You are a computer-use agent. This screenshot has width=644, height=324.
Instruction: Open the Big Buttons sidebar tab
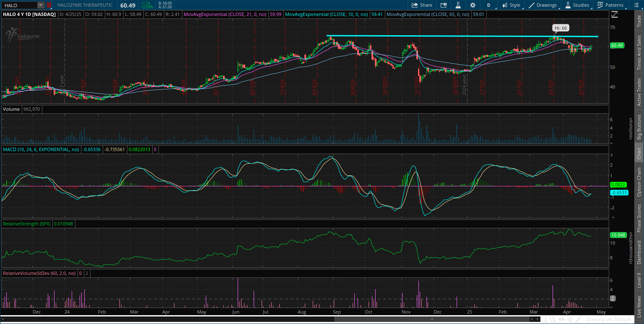click(639, 127)
